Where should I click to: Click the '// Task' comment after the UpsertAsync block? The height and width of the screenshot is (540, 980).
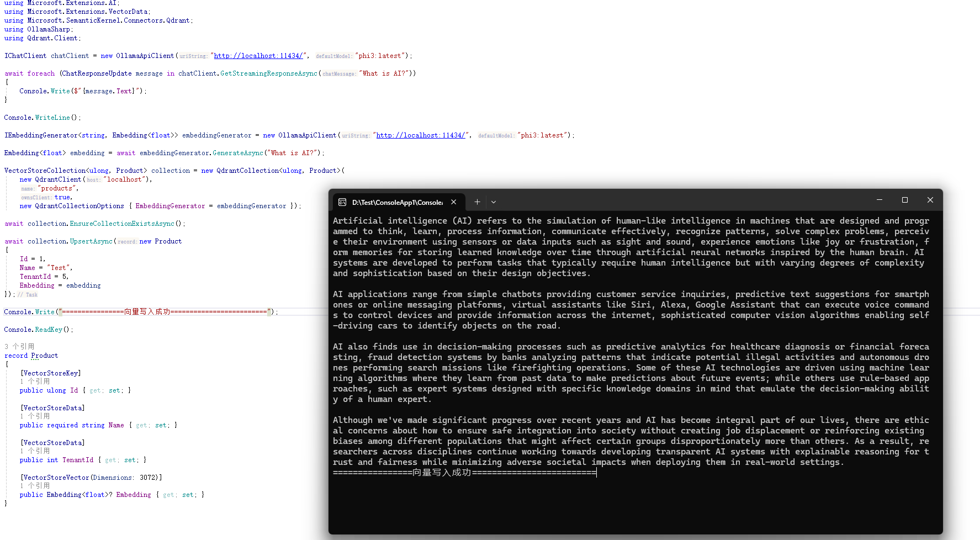pyautogui.click(x=28, y=295)
